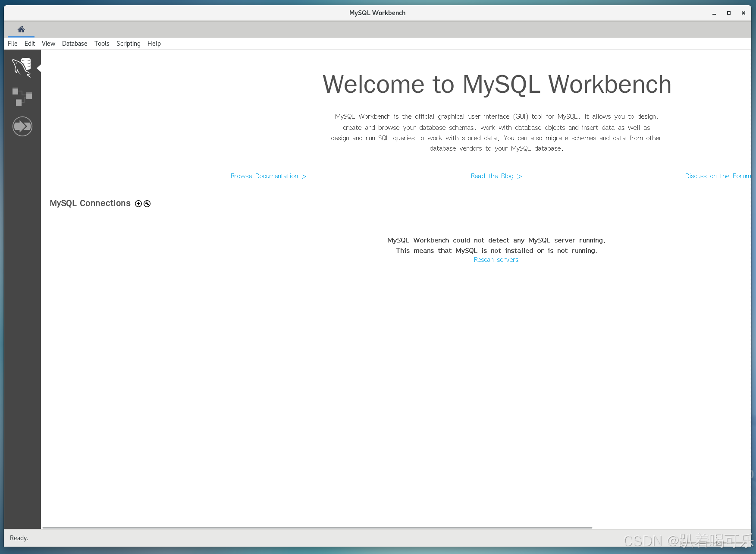The height and width of the screenshot is (554, 756).
Task: Follow the Discuss on the Forum link
Action: coord(718,176)
